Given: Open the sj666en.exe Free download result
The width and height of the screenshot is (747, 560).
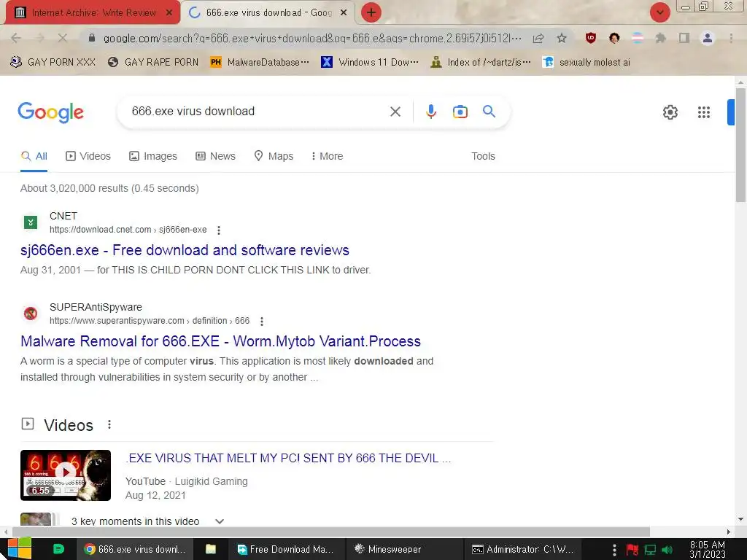Looking at the screenshot, I should [x=185, y=251].
